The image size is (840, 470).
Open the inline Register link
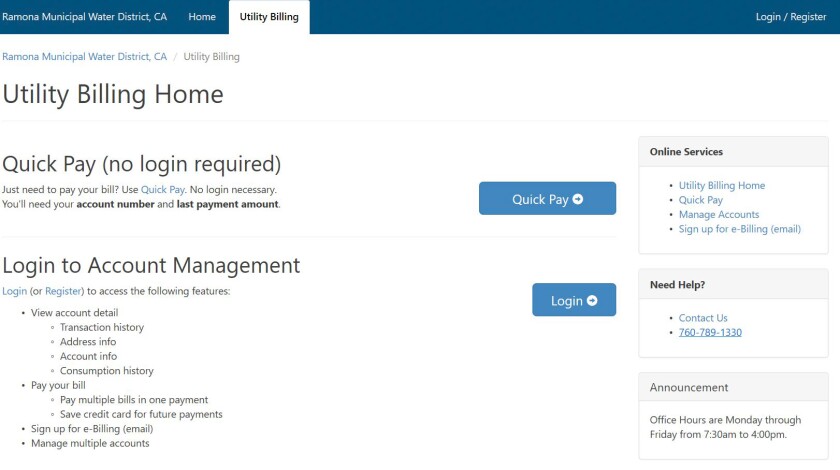click(x=63, y=291)
